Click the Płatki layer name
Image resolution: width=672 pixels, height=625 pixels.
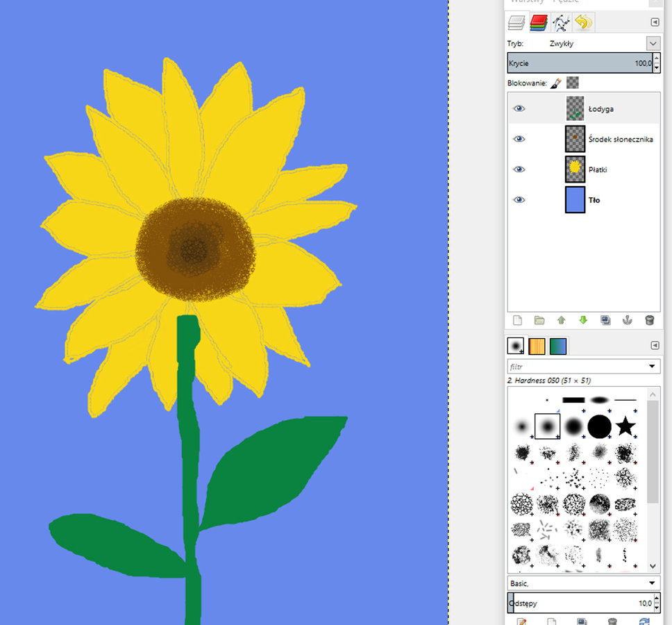(598, 169)
